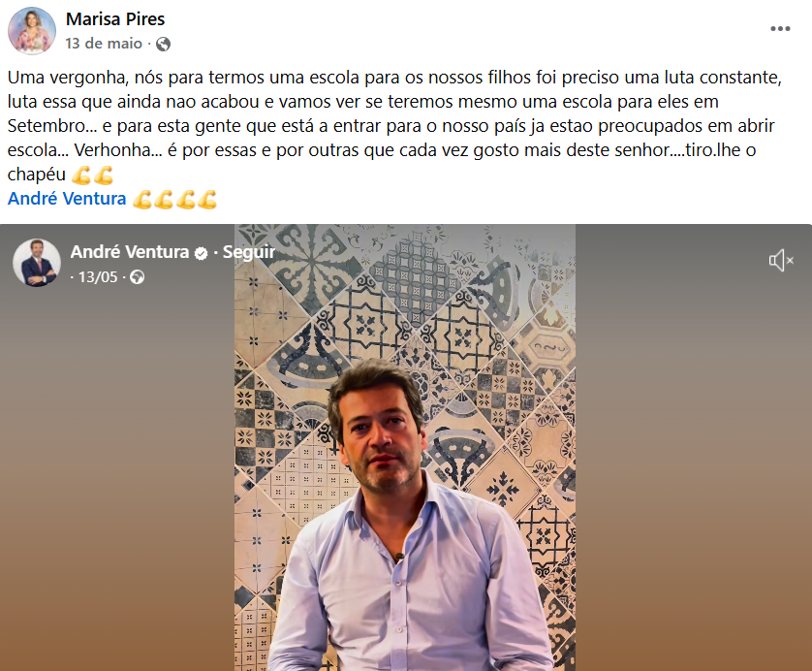Image resolution: width=812 pixels, height=671 pixels.
Task: Open the post via 13 de maio timestamp
Action: coord(104,44)
